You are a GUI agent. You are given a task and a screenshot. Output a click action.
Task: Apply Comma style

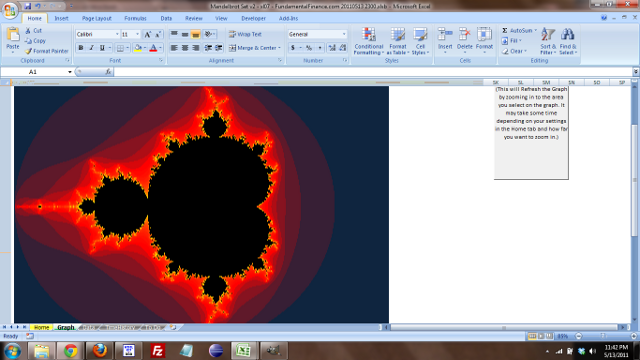(x=320, y=48)
